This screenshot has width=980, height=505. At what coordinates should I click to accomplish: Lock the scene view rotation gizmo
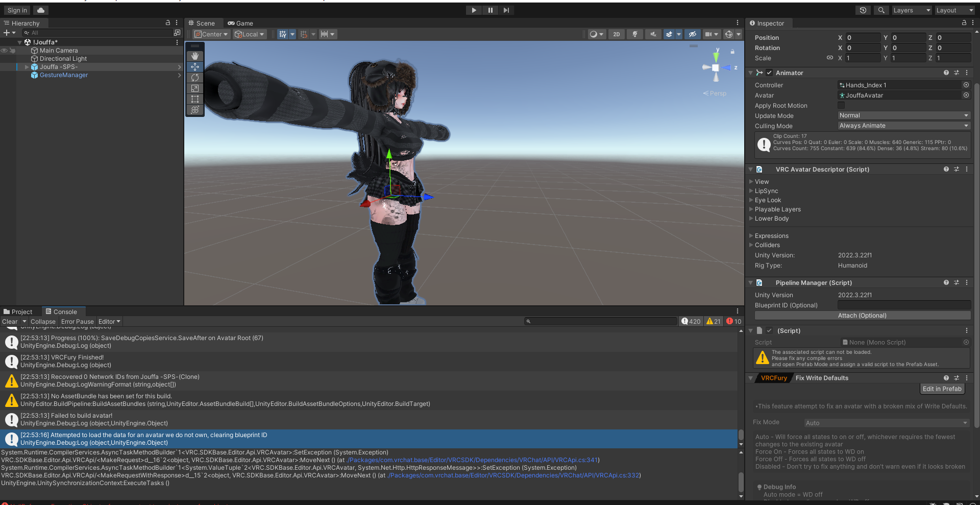(732, 52)
